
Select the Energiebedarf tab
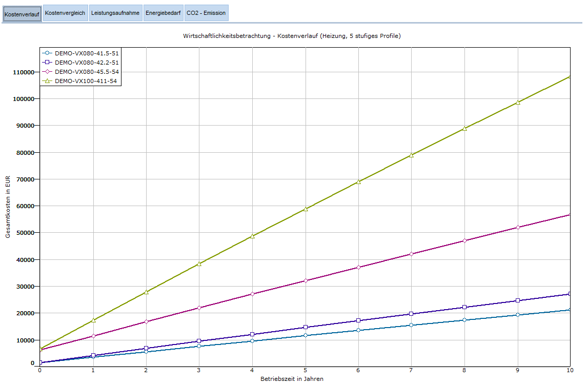coord(163,13)
